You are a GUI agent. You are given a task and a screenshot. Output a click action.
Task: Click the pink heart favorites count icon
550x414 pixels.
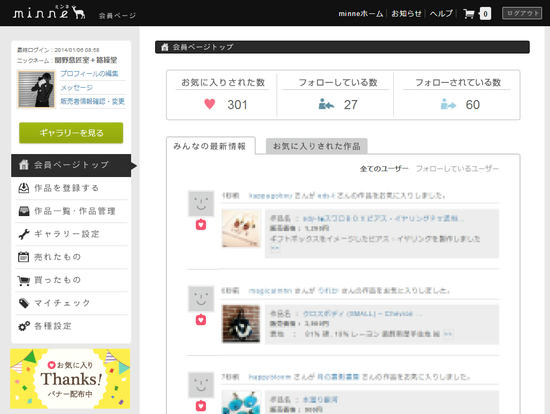coord(209,104)
